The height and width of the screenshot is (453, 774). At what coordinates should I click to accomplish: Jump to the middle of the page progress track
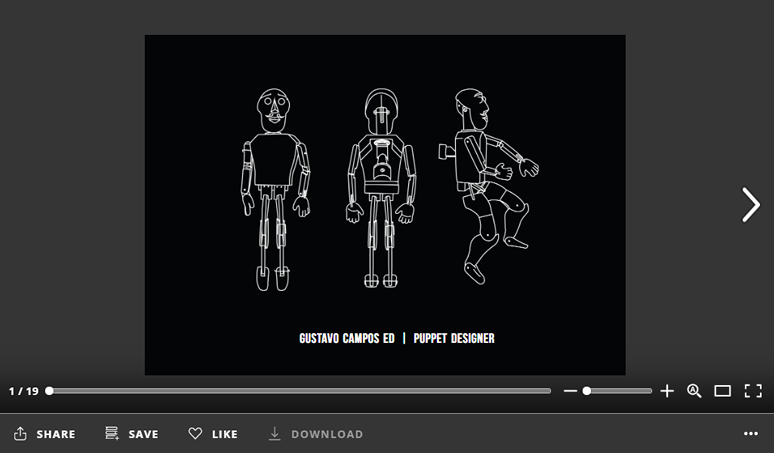[300, 391]
